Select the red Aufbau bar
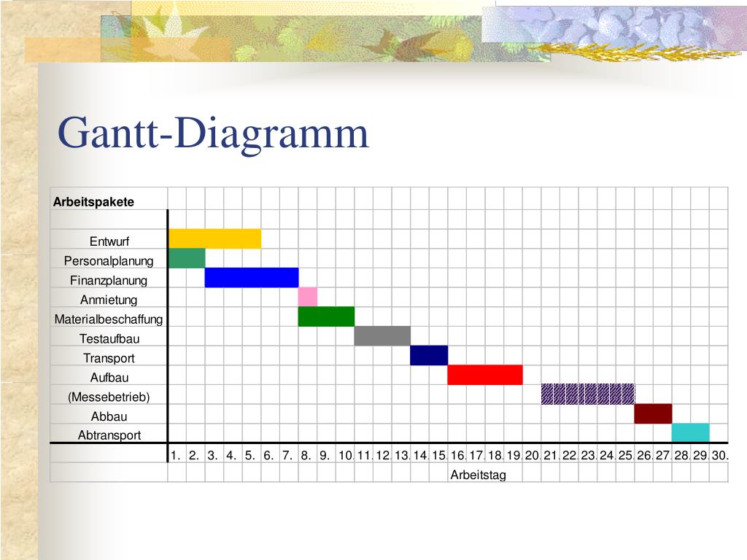Viewport: 747px width, 560px height. [x=485, y=375]
